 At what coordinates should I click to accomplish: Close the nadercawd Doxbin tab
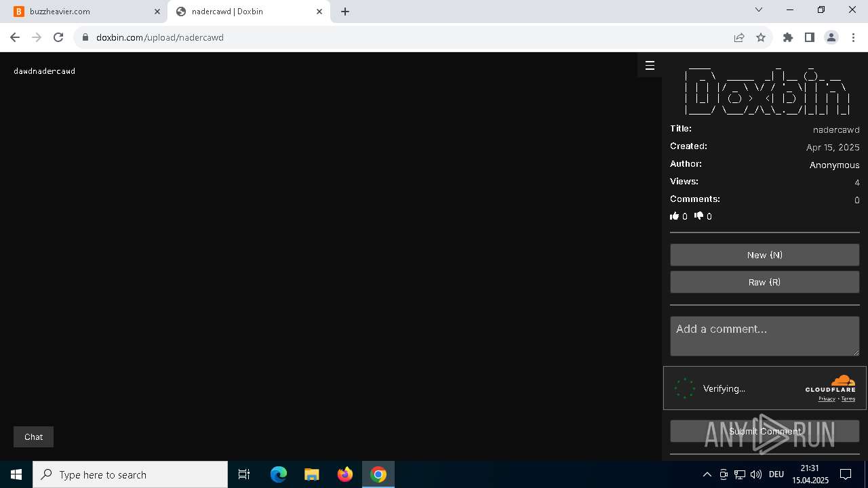[319, 12]
